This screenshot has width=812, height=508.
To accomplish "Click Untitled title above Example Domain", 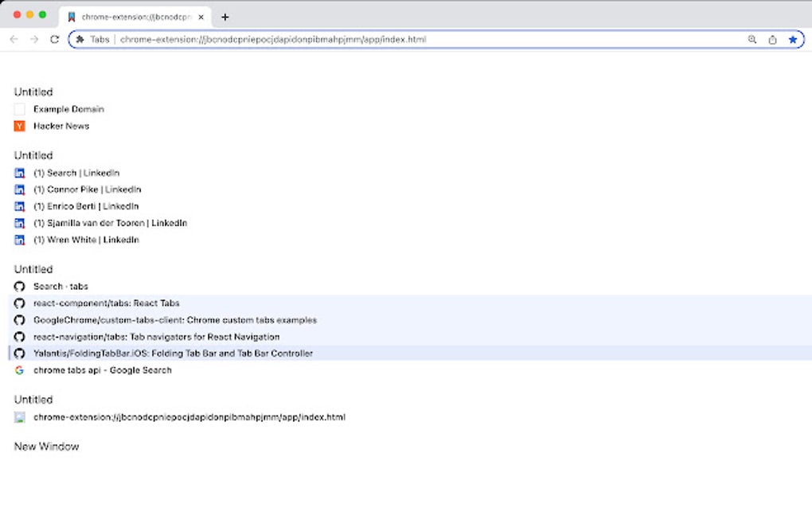I will click(33, 92).
